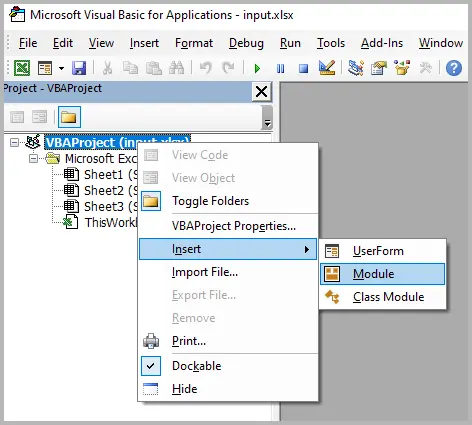The width and height of the screenshot is (472, 425).
Task: Run the macro with the green play icon
Action: coord(257,69)
